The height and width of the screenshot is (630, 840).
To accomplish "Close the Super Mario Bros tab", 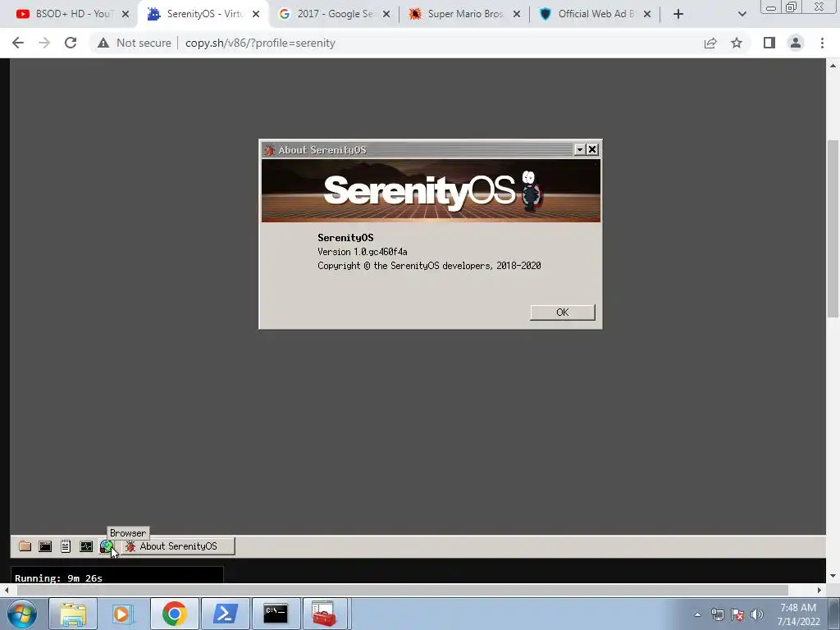I will point(517,15).
